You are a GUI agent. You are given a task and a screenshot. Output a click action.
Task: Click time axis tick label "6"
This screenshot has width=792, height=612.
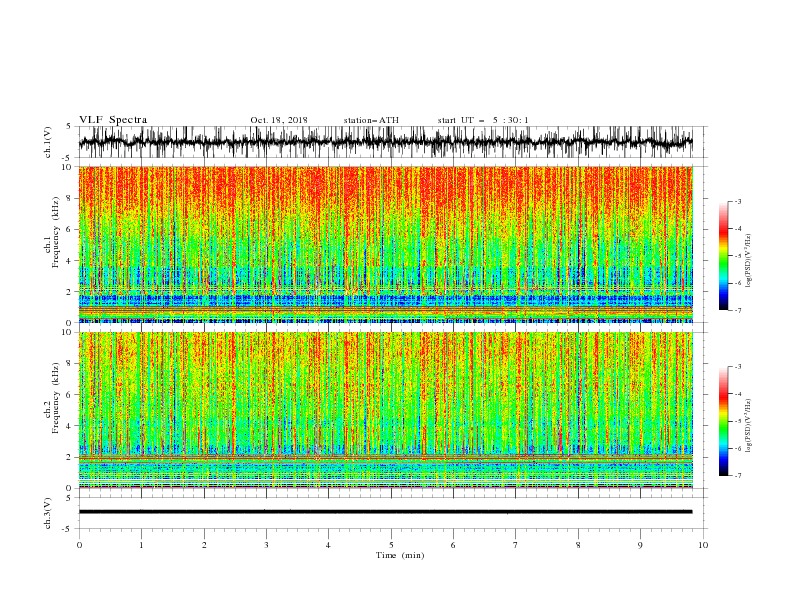453,545
